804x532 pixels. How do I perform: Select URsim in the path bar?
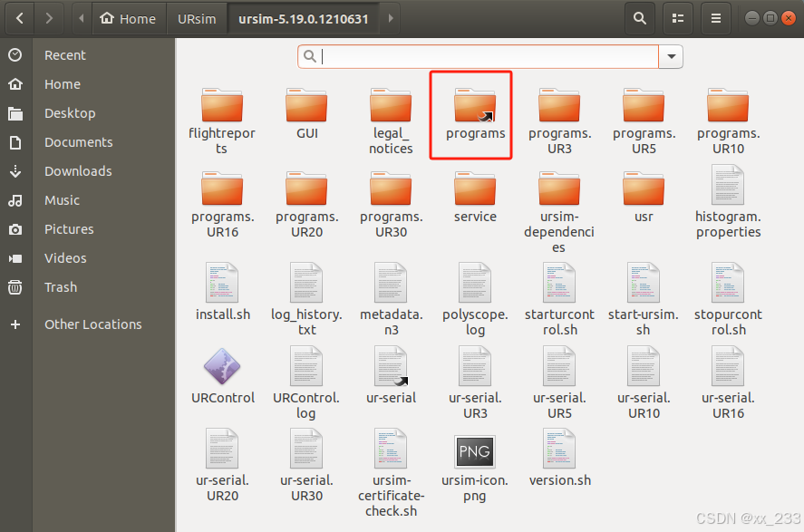[x=197, y=19]
